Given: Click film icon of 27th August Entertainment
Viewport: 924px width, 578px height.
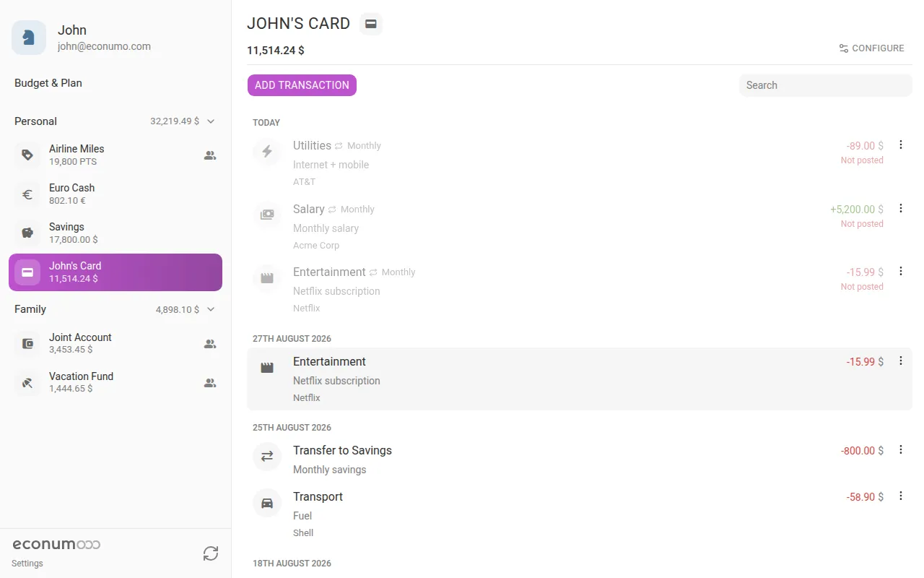Looking at the screenshot, I should click(x=267, y=367).
